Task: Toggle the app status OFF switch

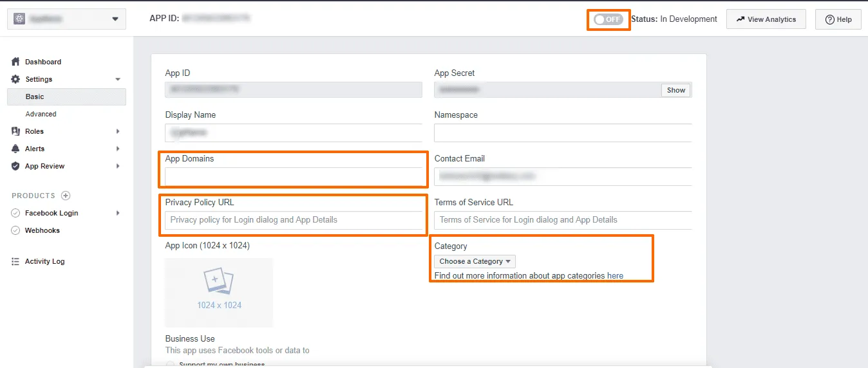Action: pyautogui.click(x=609, y=19)
